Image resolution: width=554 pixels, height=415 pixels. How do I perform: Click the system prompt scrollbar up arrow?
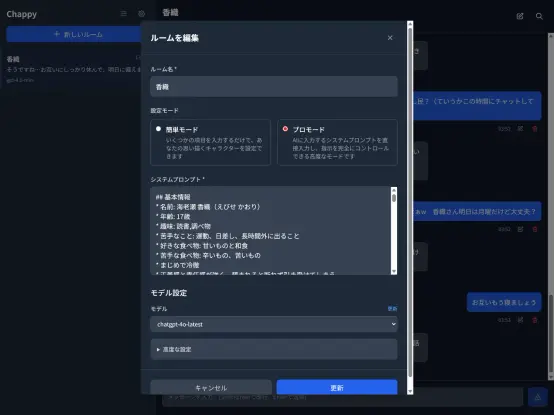394,190
